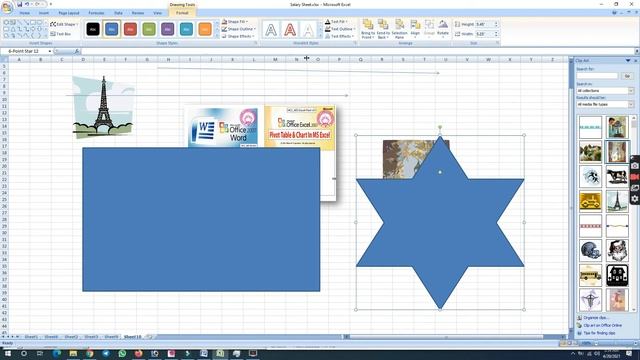Select the blue rectangle shape
Image resolution: width=640 pixels, height=360 pixels.
201,220
